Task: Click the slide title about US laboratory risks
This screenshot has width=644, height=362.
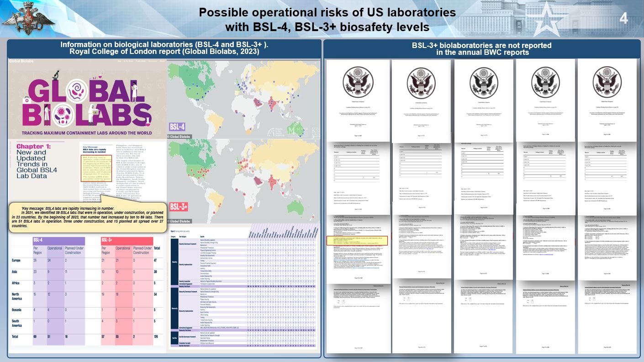Action: coord(327,20)
